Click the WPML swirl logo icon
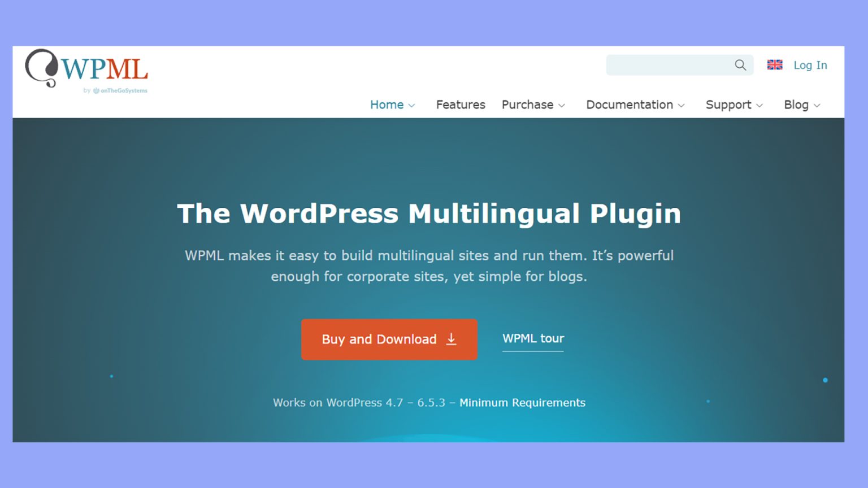Viewport: 868px width, 488px height. point(40,69)
